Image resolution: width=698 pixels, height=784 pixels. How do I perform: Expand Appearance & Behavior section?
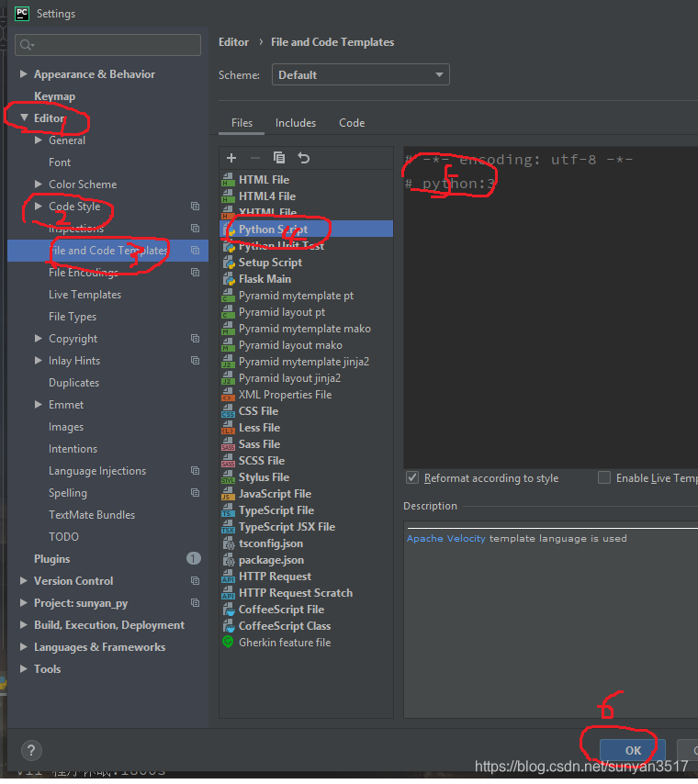coord(23,74)
